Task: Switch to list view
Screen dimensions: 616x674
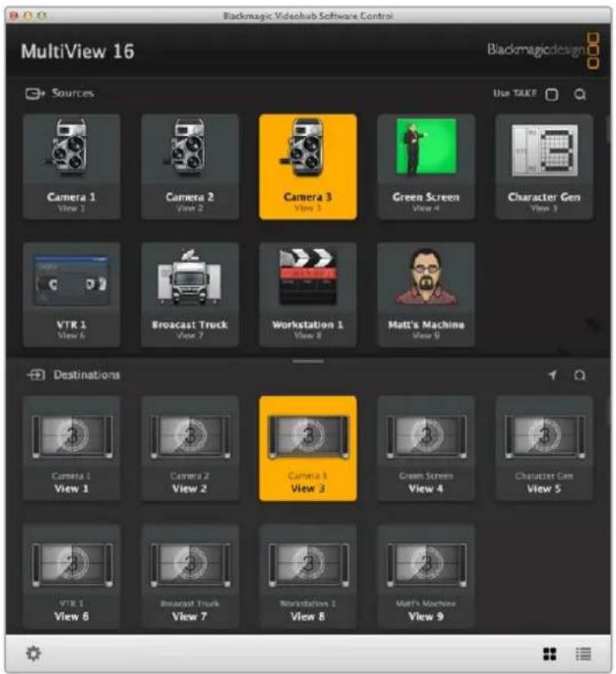Action: coord(583,654)
